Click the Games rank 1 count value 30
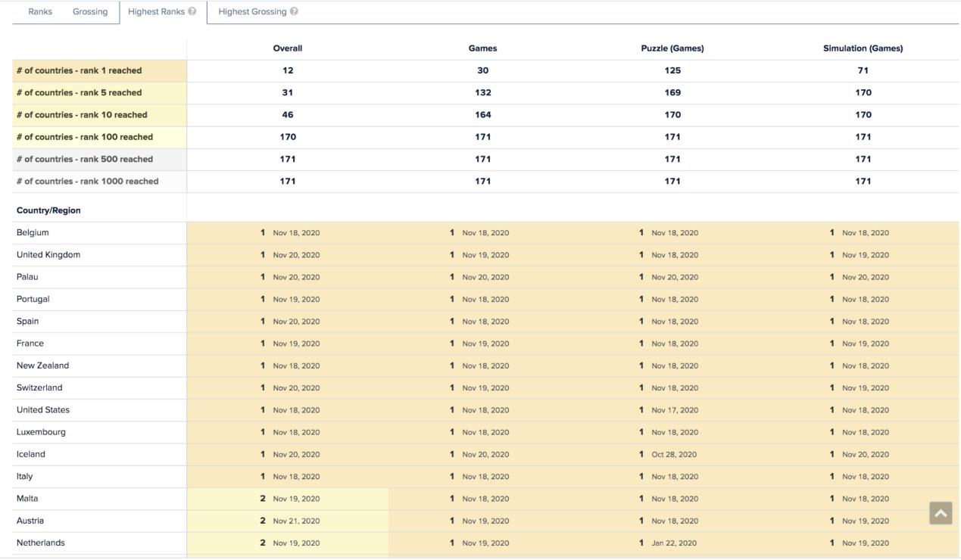961x560 pixels. (483, 70)
